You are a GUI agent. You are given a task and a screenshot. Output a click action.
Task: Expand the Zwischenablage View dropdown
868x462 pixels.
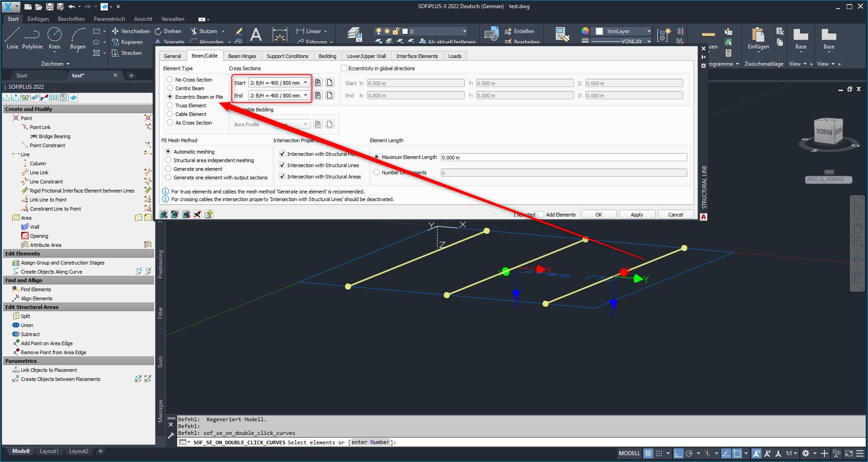coord(797,64)
